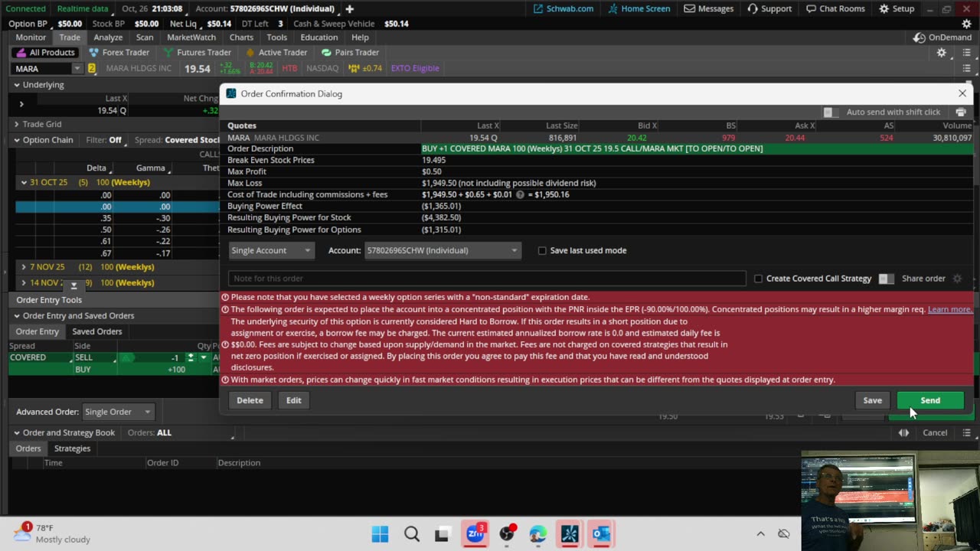Screen dimensions: 980x551
Task: Open the Account 57802696SCHW dropdown
Action: (x=443, y=250)
